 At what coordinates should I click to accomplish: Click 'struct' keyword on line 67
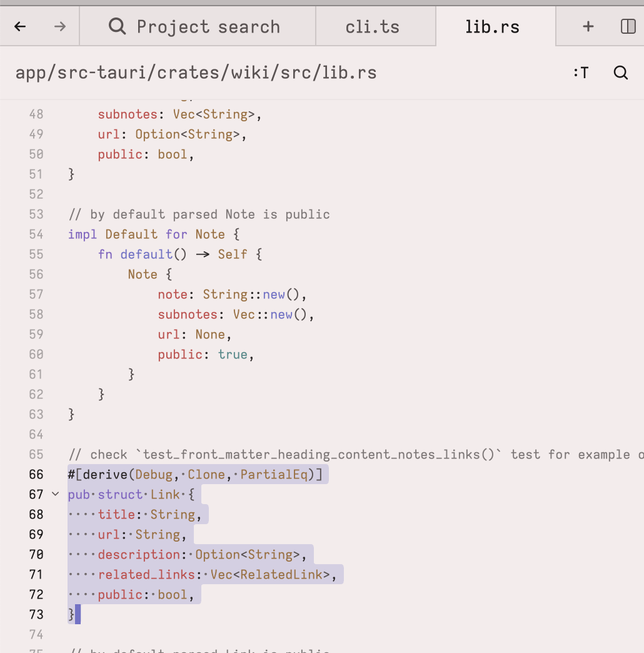[120, 494]
